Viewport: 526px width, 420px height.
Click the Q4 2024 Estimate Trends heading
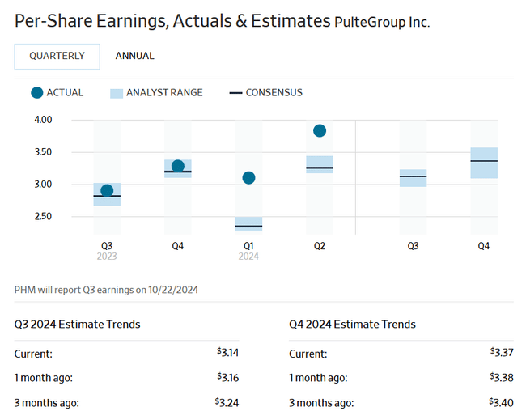point(352,325)
